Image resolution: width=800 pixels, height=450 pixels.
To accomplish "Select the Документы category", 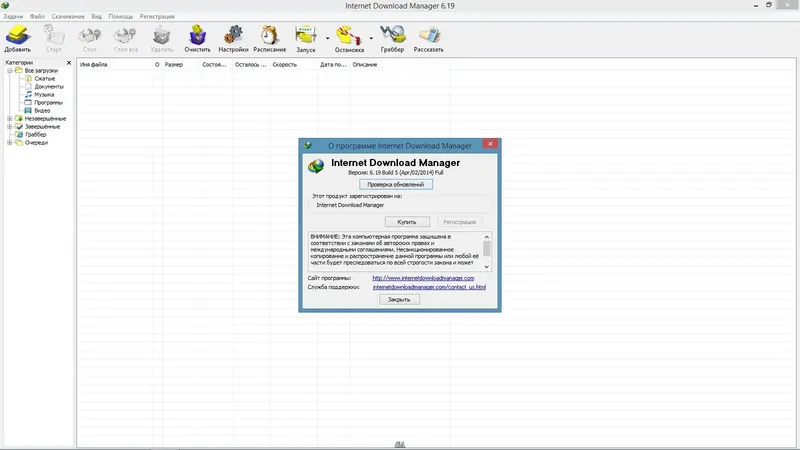I will [x=49, y=87].
